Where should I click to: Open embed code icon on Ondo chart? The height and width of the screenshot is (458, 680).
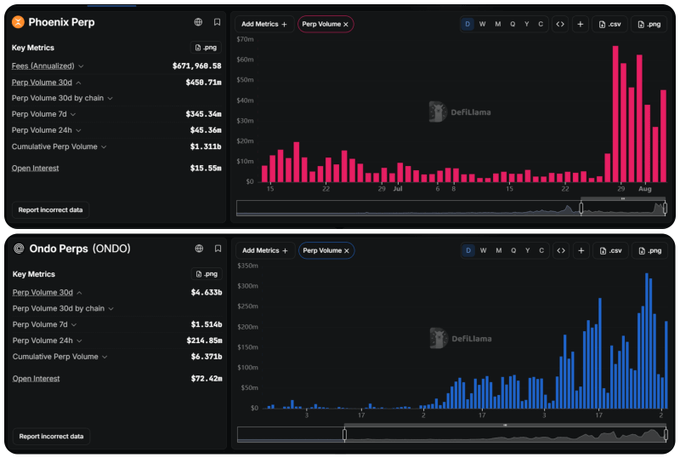point(561,251)
